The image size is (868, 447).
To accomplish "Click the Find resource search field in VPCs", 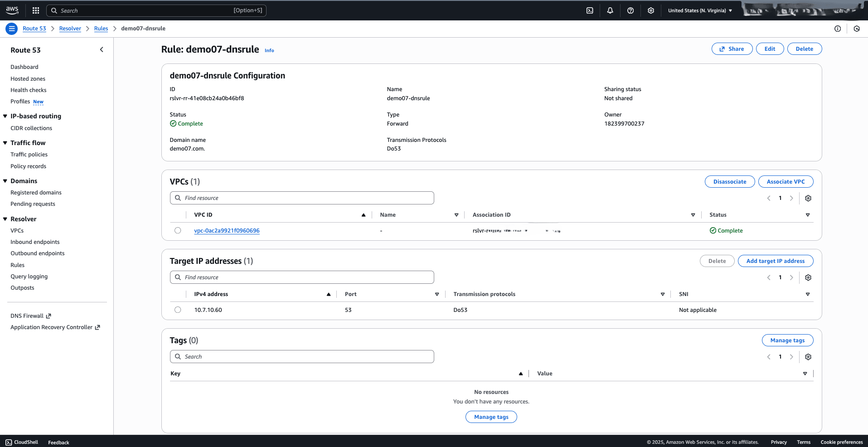I will (301, 198).
